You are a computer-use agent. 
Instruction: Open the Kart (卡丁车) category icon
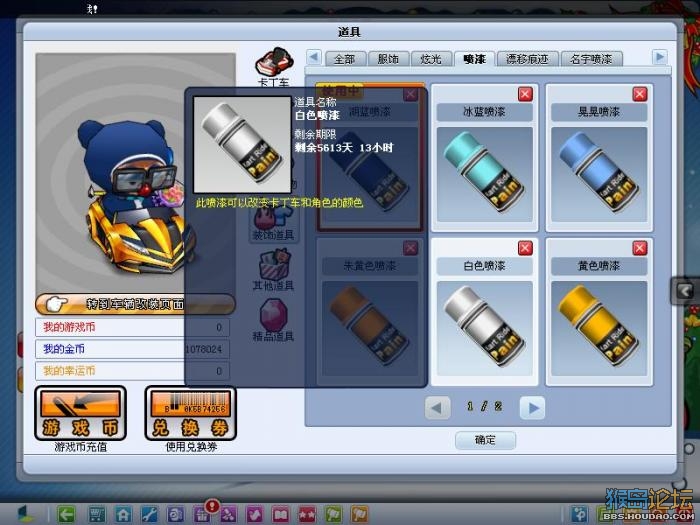[274, 62]
